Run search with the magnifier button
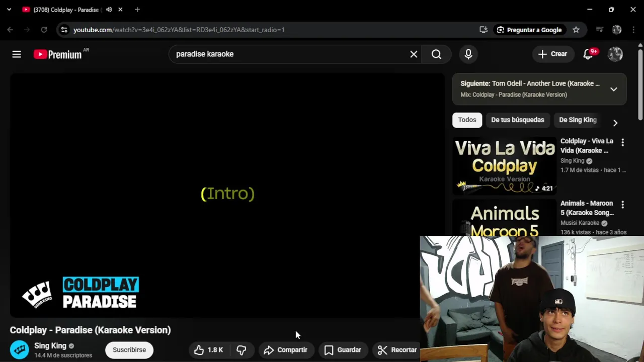 pos(436,54)
